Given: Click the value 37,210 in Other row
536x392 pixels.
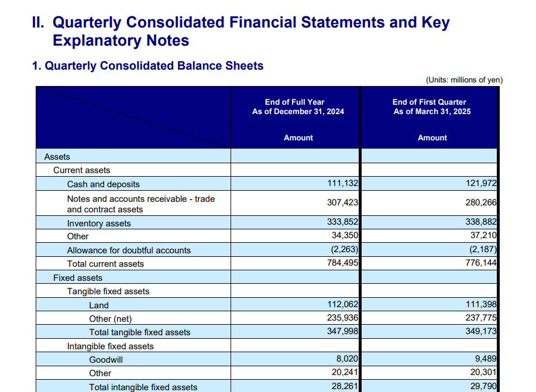Looking at the screenshot, I should tap(483, 235).
